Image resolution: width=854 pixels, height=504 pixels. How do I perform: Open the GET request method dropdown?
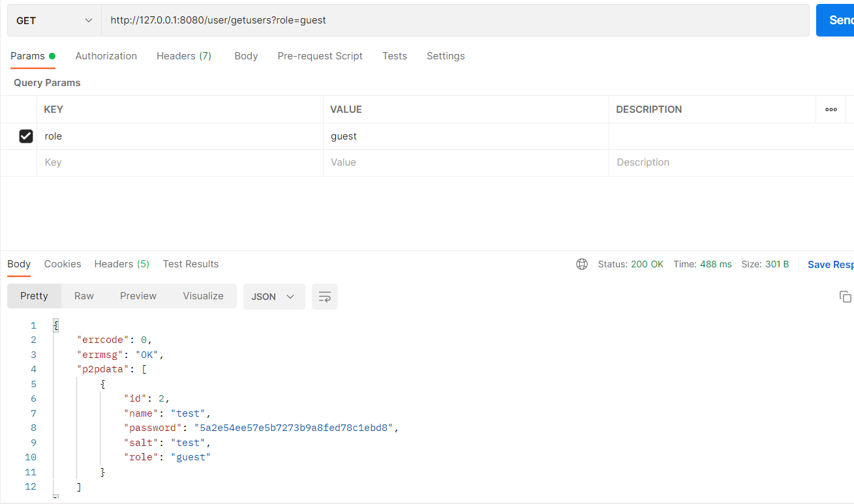coord(53,20)
